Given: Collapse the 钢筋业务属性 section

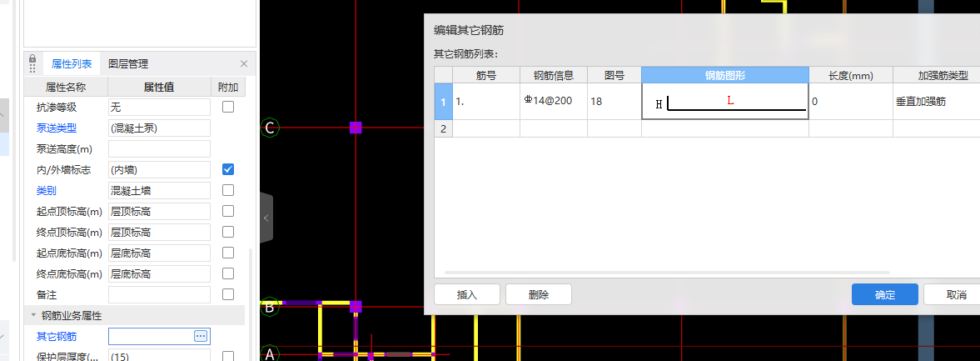Looking at the screenshot, I should [x=32, y=315].
